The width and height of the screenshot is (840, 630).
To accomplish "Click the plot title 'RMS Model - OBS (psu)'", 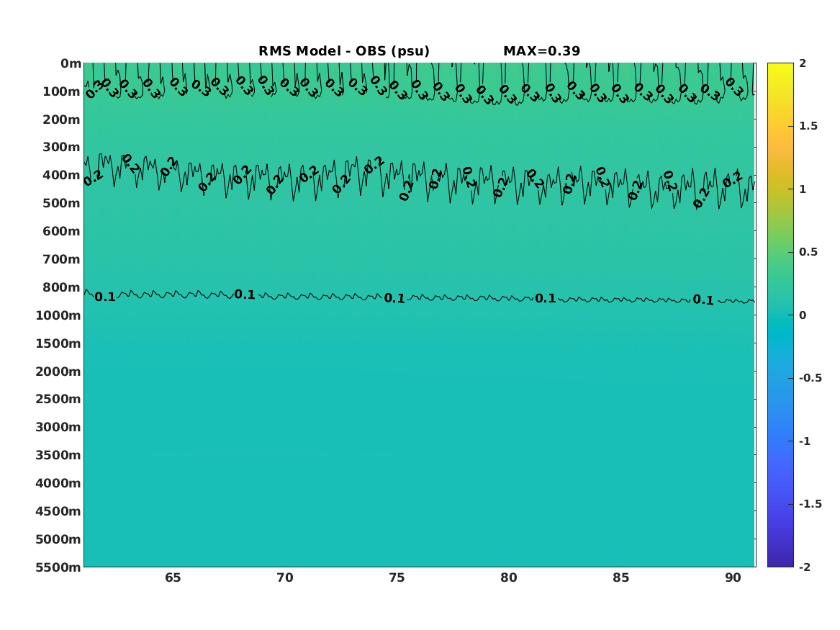I will 344,51.
